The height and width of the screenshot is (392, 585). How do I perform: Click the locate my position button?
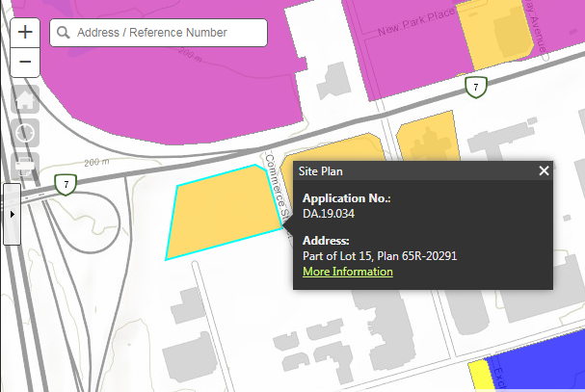pos(25,132)
